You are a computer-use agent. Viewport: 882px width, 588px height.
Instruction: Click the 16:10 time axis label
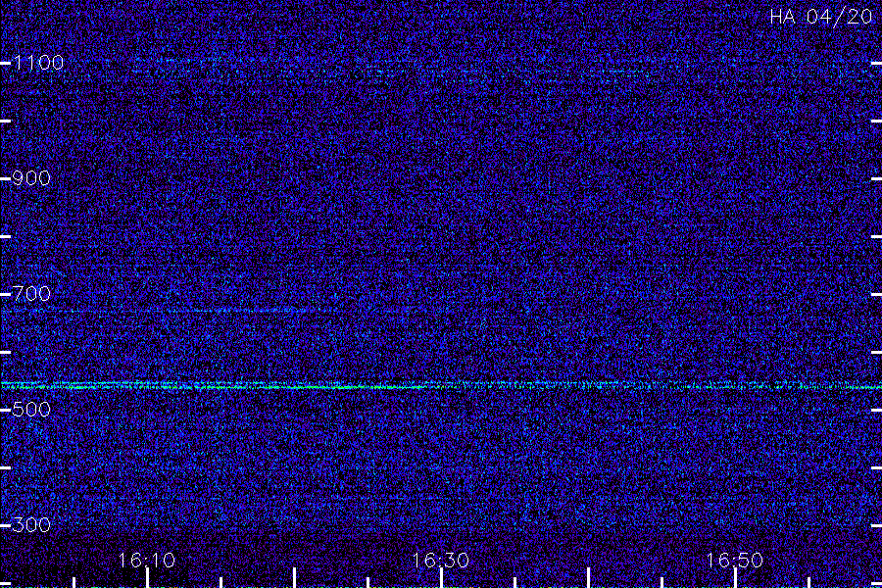click(x=147, y=561)
